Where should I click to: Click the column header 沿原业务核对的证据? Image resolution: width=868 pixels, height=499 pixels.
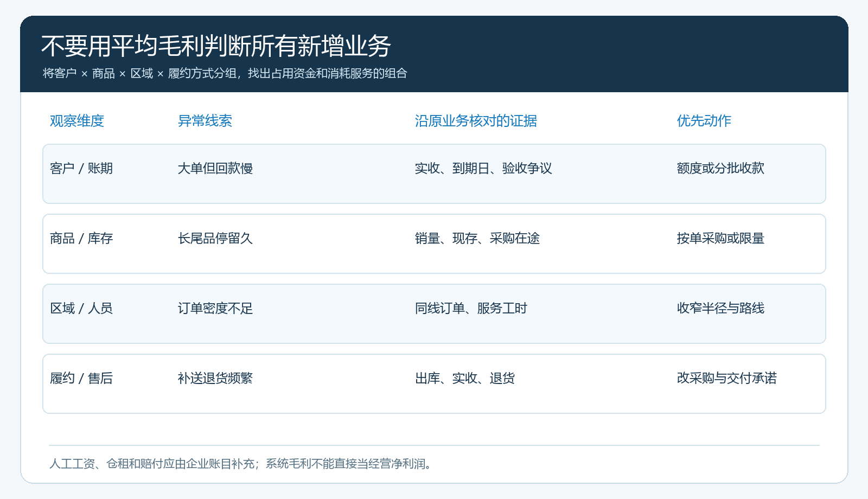[476, 121]
